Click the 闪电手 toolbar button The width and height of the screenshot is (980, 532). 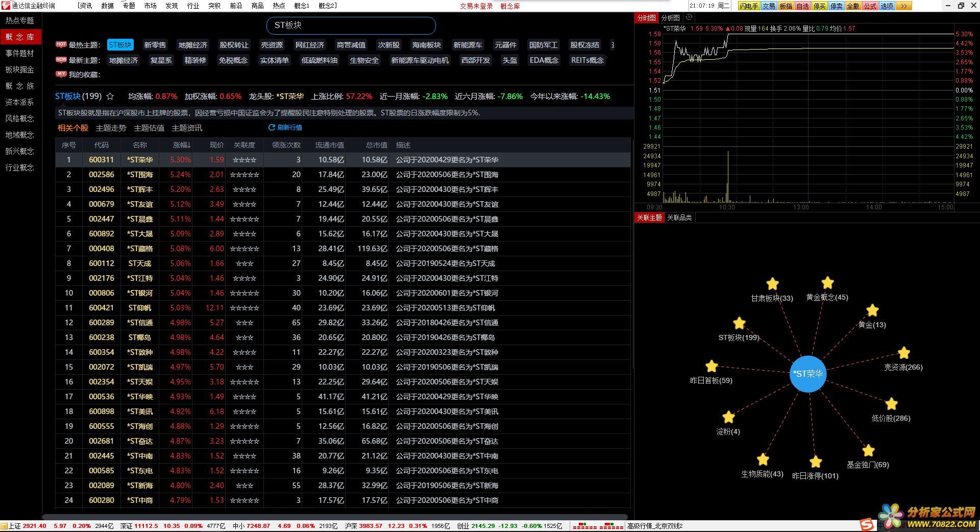pos(749,6)
